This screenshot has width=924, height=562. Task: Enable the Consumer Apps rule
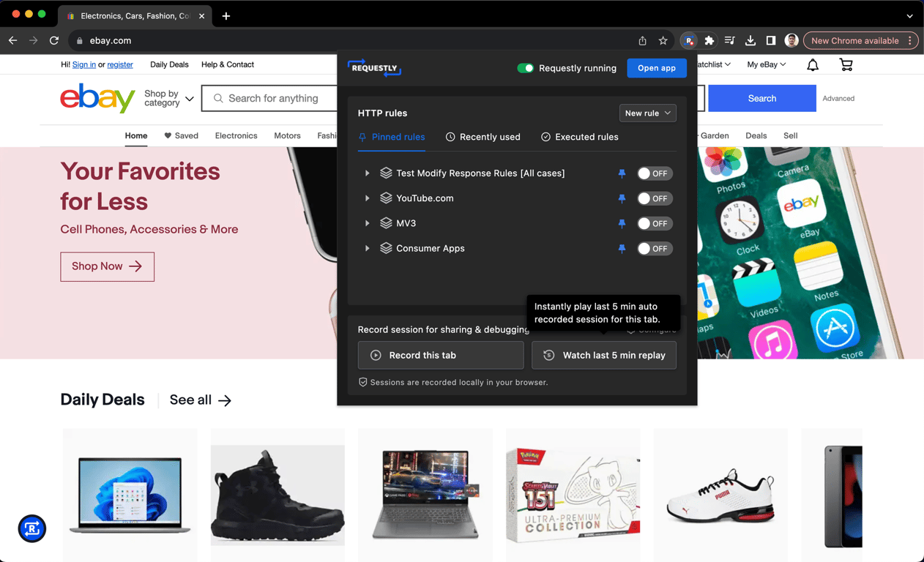click(654, 248)
